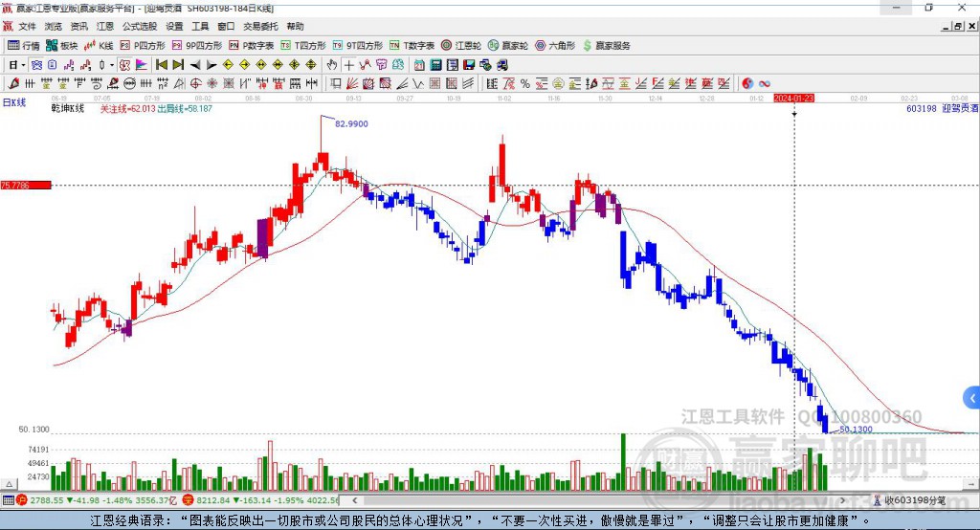Click the up-triangle button beside volume pane
This screenshot has height=530, width=980.
9,484
